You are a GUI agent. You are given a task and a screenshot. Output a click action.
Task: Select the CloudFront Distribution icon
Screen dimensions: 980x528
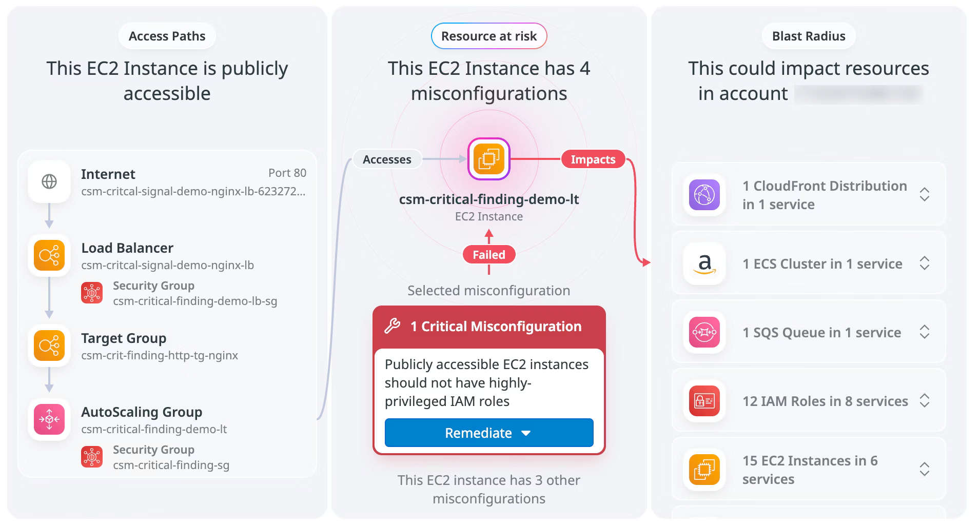pos(703,195)
